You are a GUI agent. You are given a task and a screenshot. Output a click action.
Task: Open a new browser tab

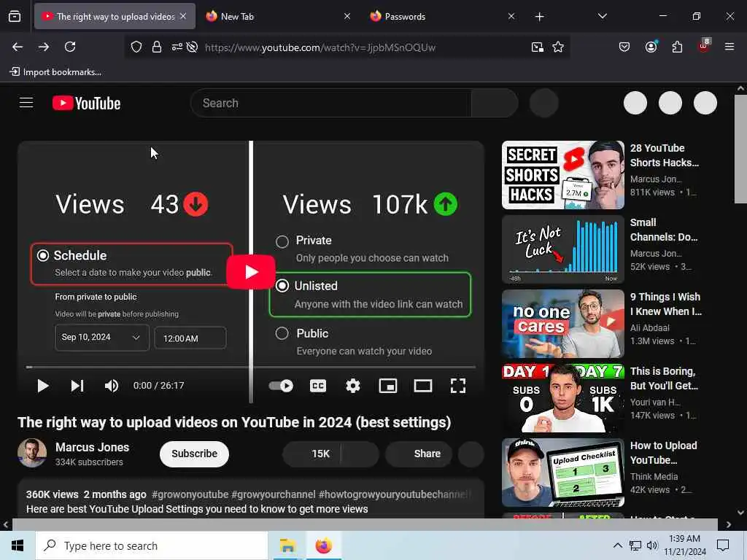pos(539,17)
